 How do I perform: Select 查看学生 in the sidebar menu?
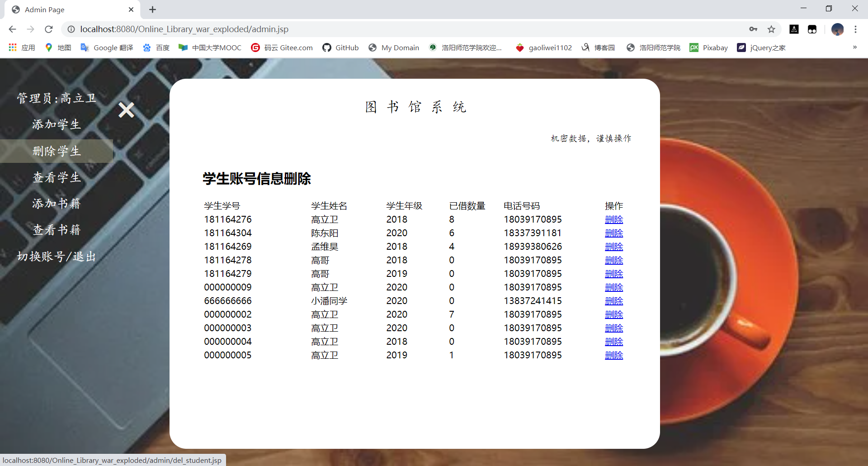coord(56,177)
